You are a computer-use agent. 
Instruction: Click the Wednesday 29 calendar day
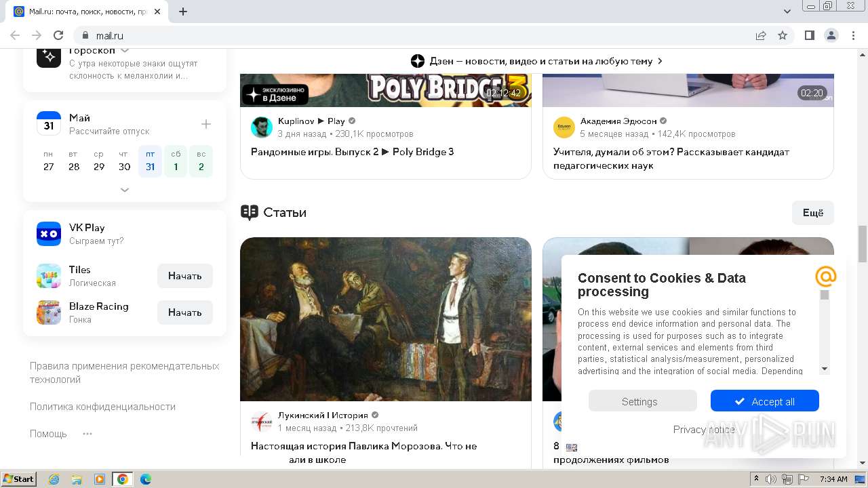pos(99,161)
